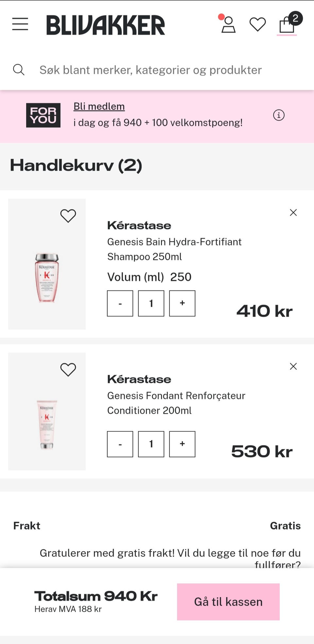Favorite the Genesis conditioner with heart

(x=68, y=370)
